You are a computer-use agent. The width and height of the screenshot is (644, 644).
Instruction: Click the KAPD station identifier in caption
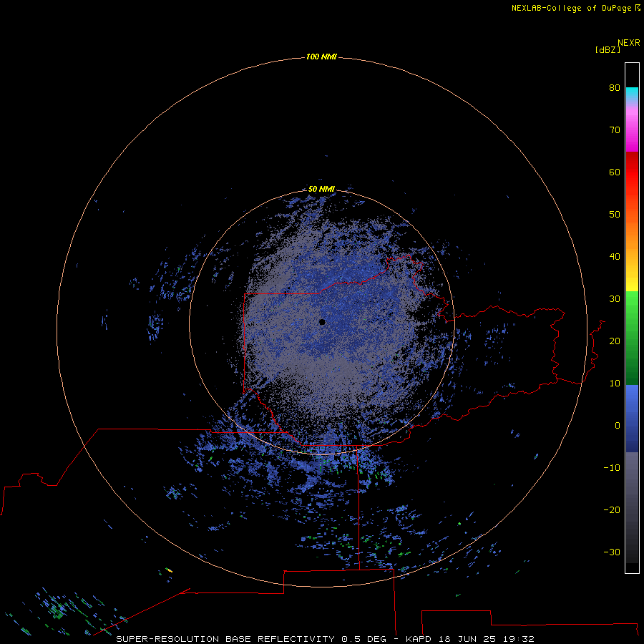(x=419, y=639)
